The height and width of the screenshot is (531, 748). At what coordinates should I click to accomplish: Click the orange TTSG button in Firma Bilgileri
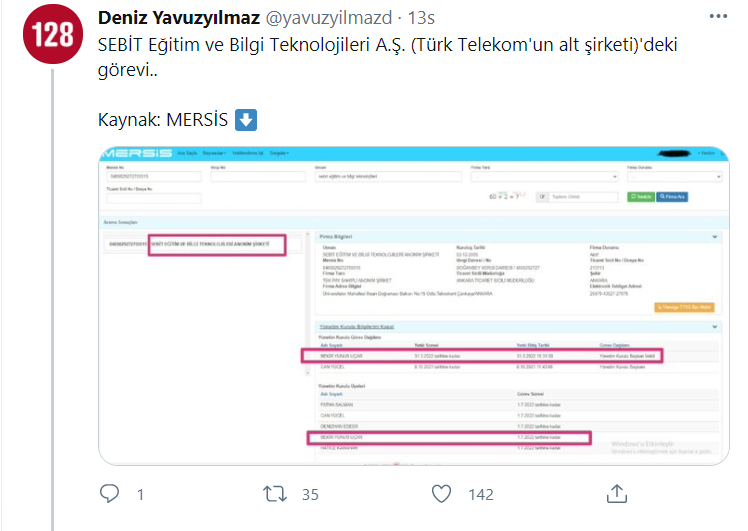coord(684,307)
